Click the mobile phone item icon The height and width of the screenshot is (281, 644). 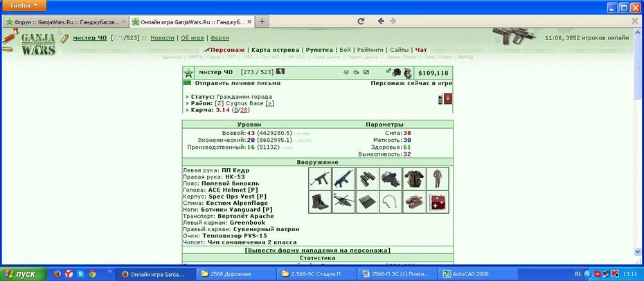coord(440,99)
